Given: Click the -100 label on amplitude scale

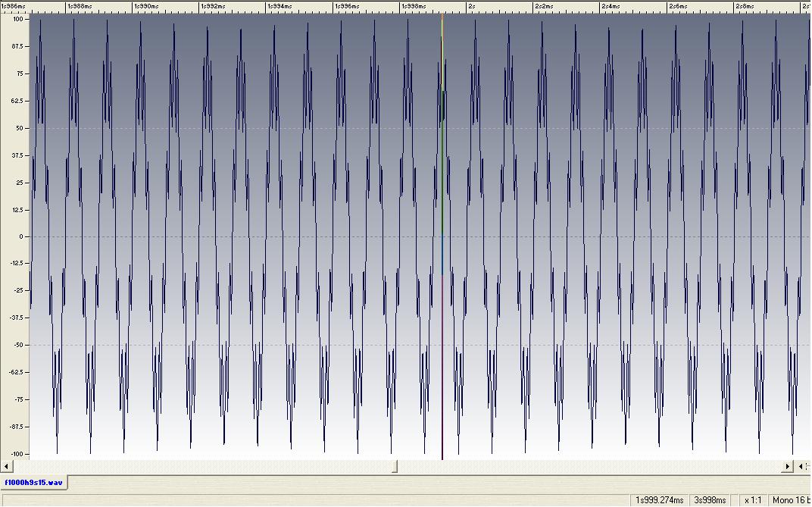Looking at the screenshot, I should click(x=17, y=454).
